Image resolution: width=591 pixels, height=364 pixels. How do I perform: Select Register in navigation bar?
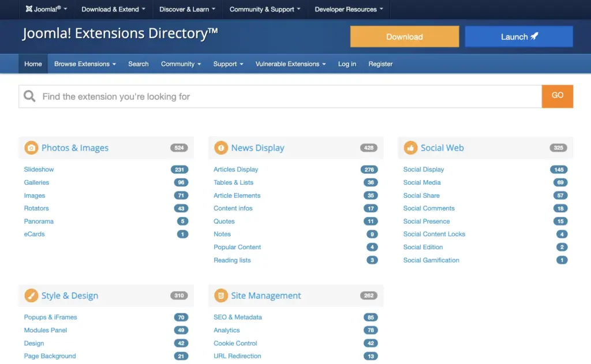coord(380,64)
